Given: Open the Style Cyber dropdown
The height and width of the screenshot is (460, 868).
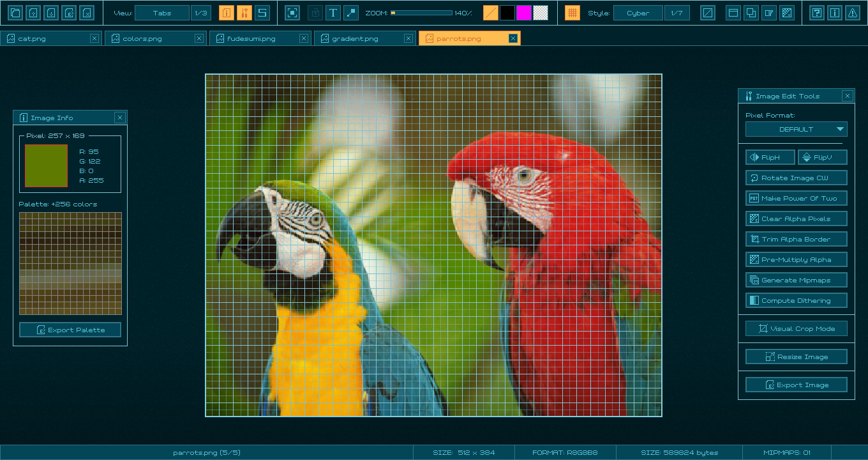Looking at the screenshot, I should pyautogui.click(x=638, y=12).
